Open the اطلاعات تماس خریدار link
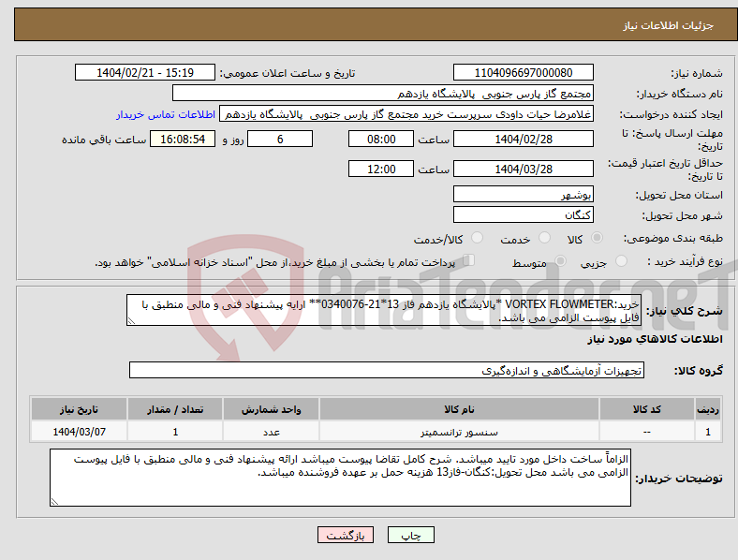Image resolution: width=738 pixels, height=560 pixels. click(166, 114)
